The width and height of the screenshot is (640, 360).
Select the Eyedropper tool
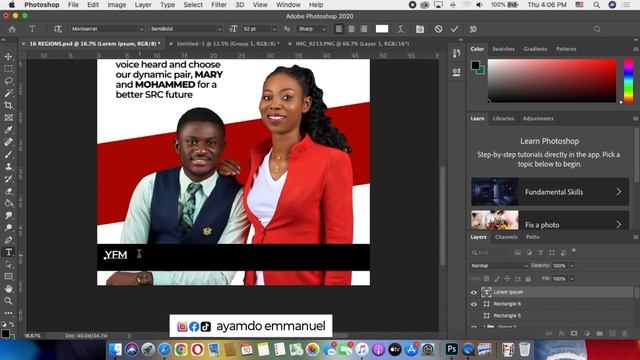[8, 130]
